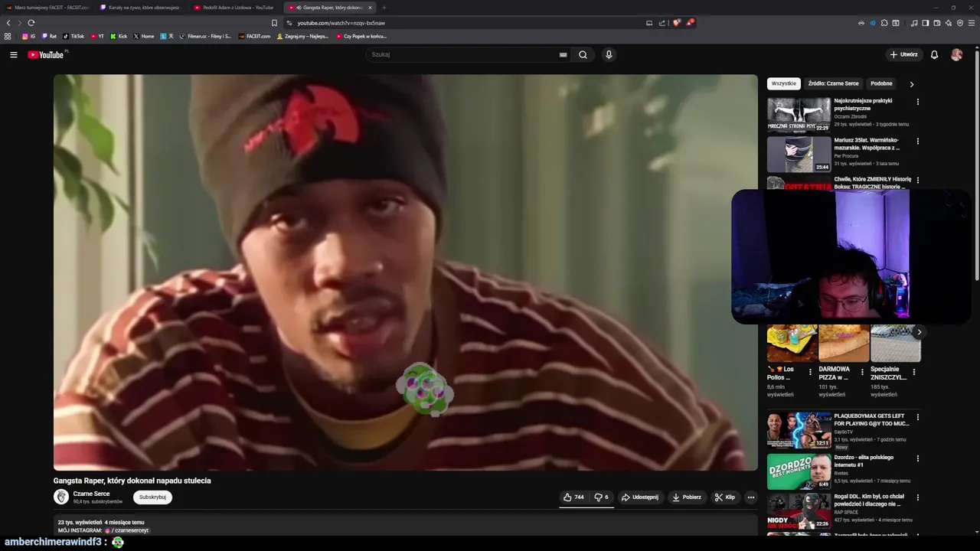Screen dimensions: 980x551
Task: Open options for PLAQUEBOYMAX video
Action: [x=917, y=417]
